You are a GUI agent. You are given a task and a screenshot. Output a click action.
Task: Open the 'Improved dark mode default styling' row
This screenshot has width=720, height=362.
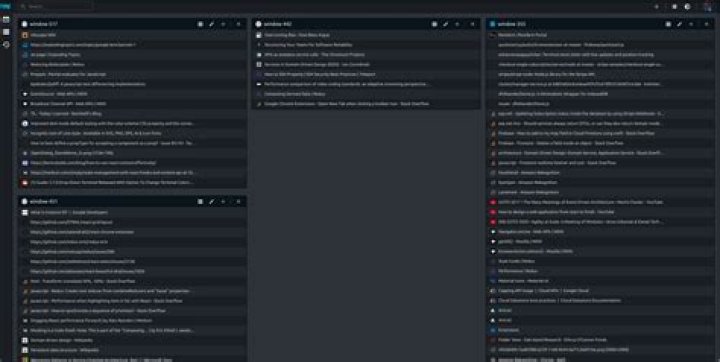(132, 124)
